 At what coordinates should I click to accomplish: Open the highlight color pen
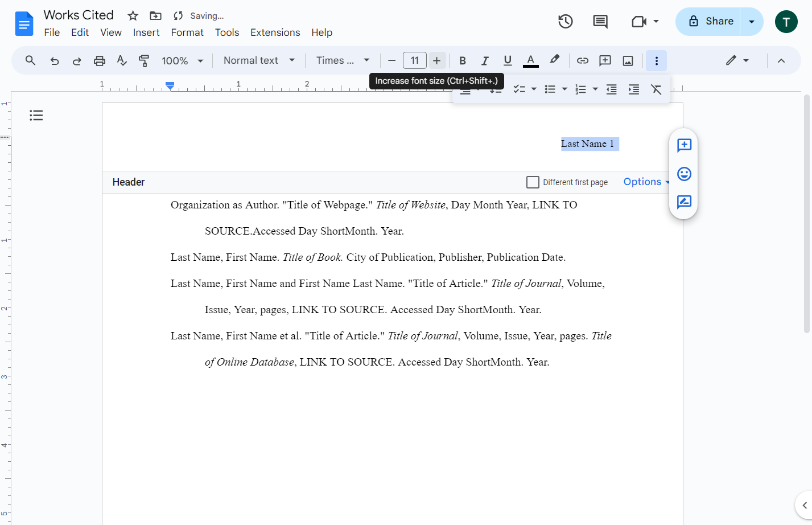pos(554,60)
